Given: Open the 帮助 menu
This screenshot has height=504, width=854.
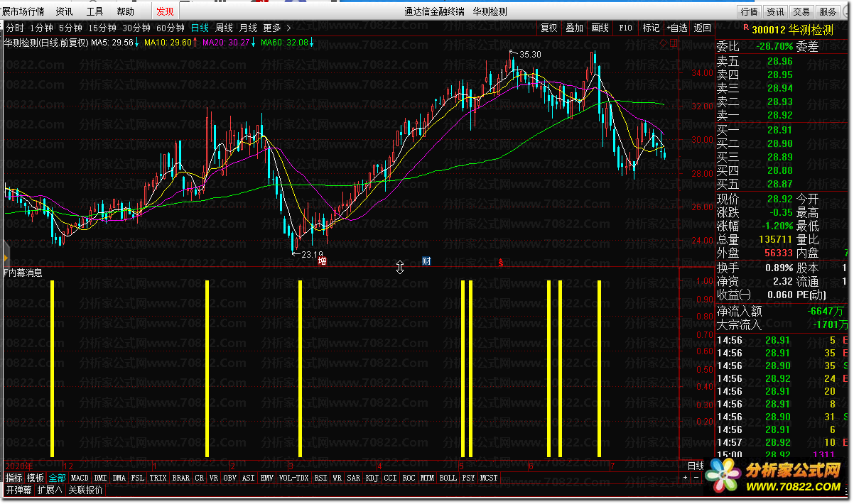Looking at the screenshot, I should pos(125,11).
